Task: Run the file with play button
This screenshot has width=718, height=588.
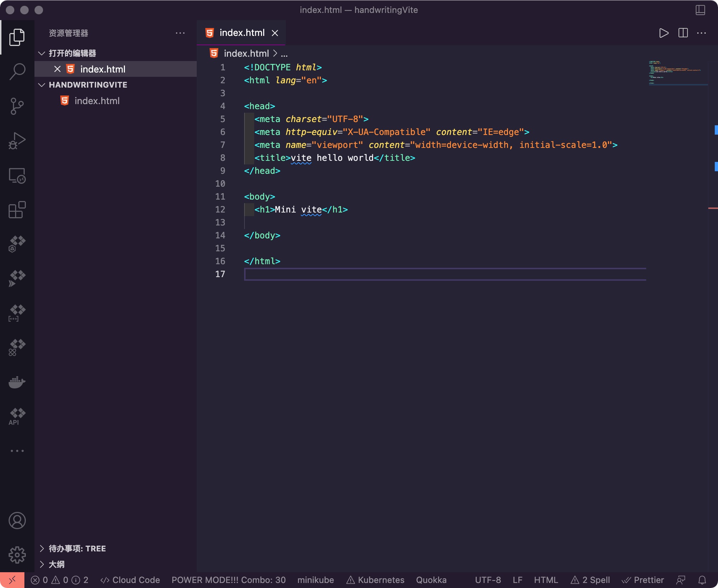Action: coord(664,33)
